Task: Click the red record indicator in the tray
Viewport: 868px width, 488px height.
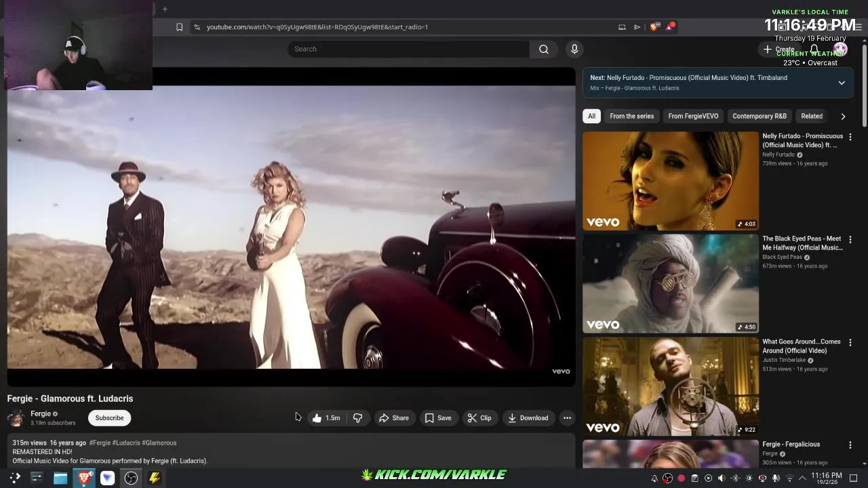Action: click(x=682, y=479)
